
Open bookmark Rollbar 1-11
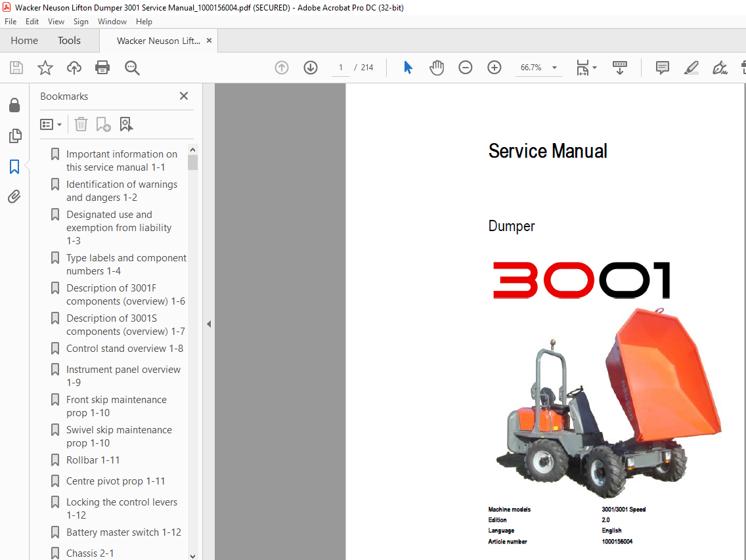[93, 460]
